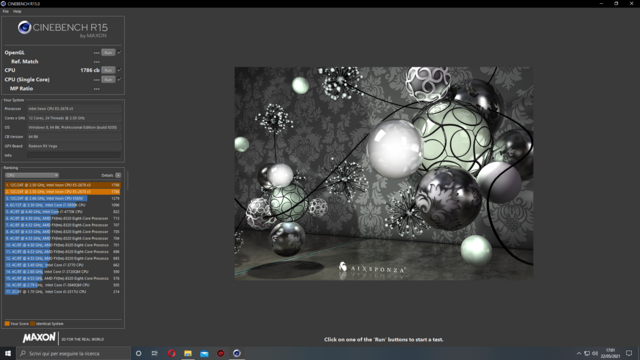Image resolution: width=640 pixels, height=360 pixels.
Task: Select ranking row 16 Core i7-3840QM
Action: pos(62,285)
